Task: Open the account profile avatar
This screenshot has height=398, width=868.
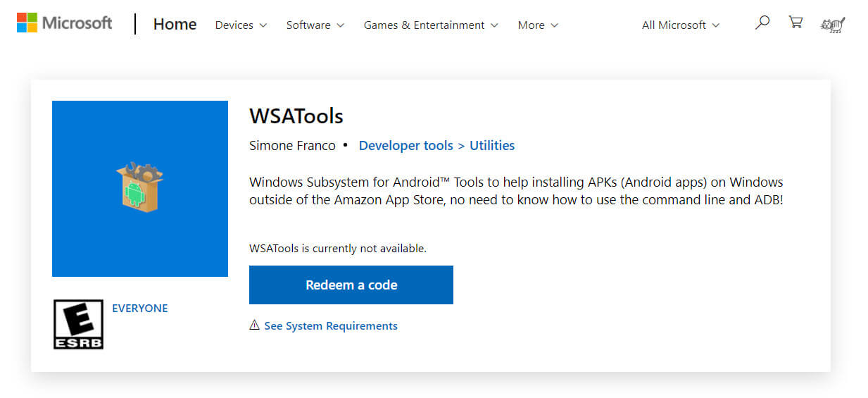Action: [833, 25]
